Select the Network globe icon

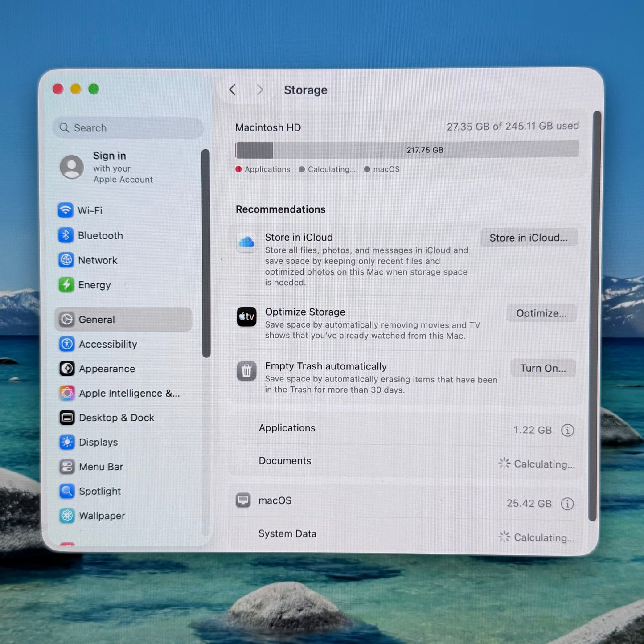click(x=66, y=260)
